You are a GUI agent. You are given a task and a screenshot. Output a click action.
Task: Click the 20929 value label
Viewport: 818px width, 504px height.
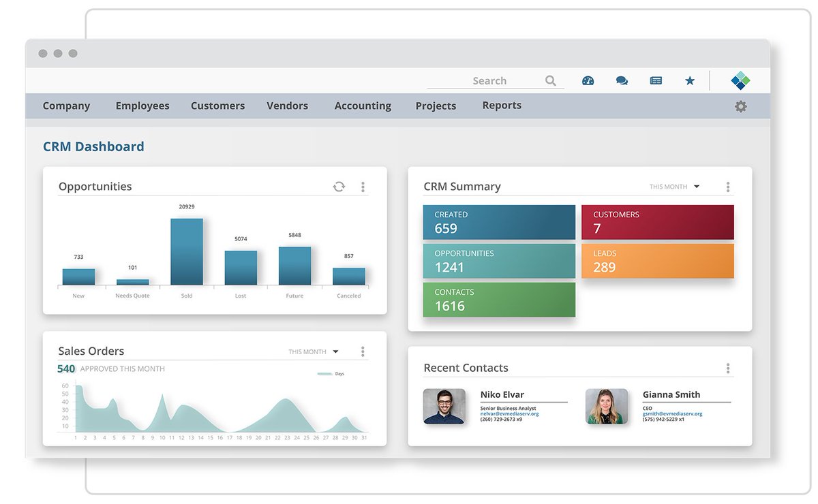(x=187, y=206)
